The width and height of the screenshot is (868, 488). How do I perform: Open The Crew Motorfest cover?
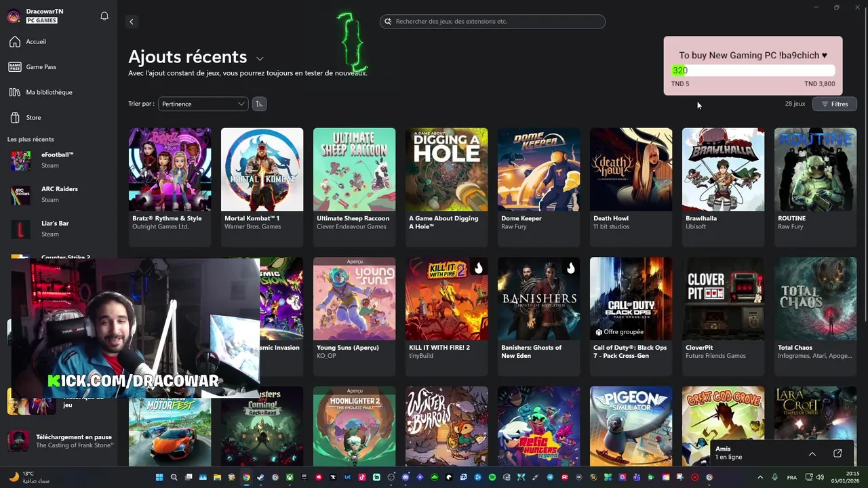pyautogui.click(x=170, y=432)
